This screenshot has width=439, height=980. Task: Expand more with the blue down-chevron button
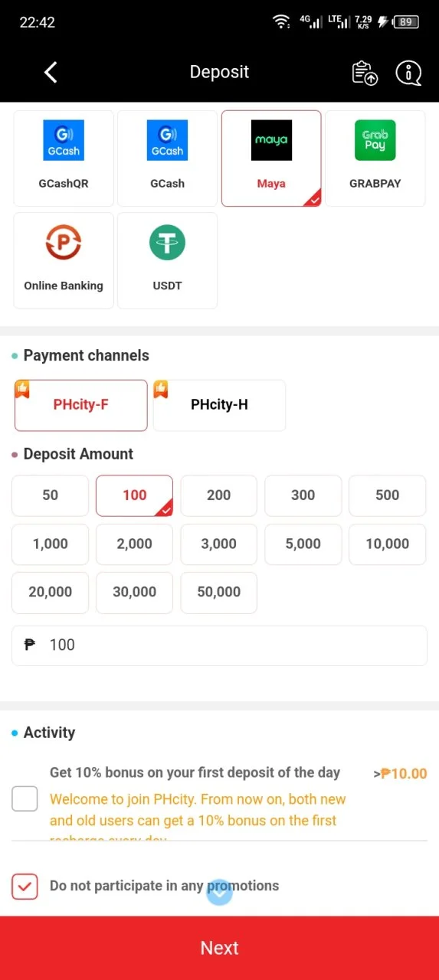click(219, 892)
